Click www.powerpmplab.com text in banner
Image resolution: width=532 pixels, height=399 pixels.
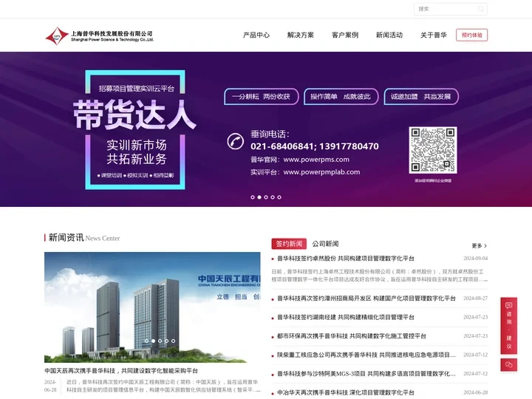click(321, 172)
